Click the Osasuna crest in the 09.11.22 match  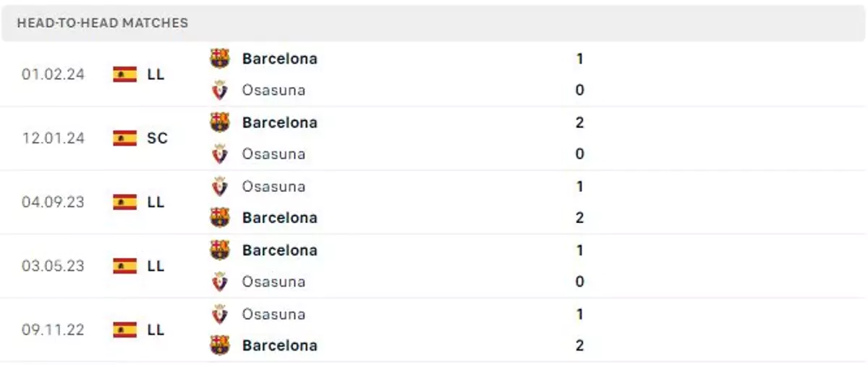tap(220, 314)
